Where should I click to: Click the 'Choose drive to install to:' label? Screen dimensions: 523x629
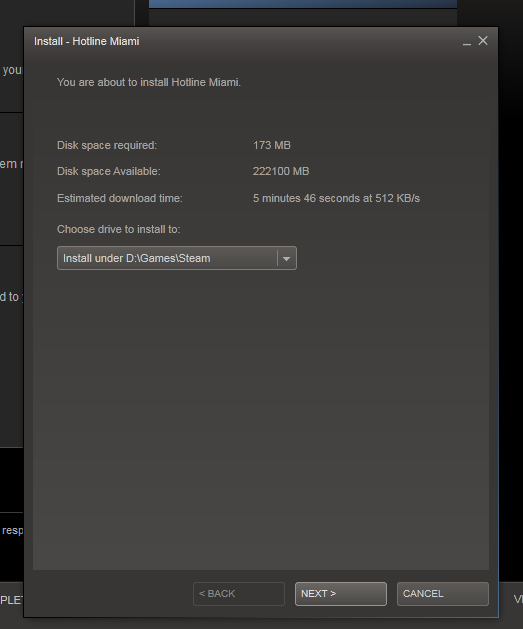point(119,229)
